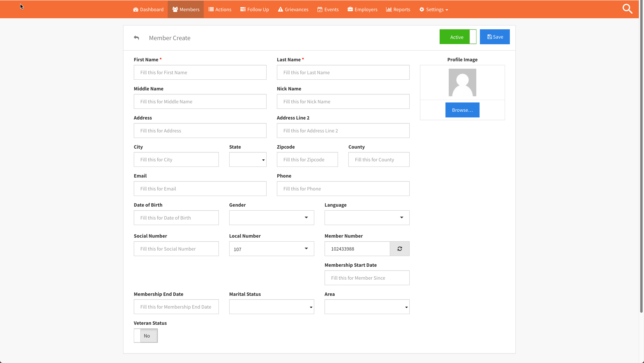This screenshot has width=644, height=363.
Task: Open the State dropdown
Action: pyautogui.click(x=248, y=159)
